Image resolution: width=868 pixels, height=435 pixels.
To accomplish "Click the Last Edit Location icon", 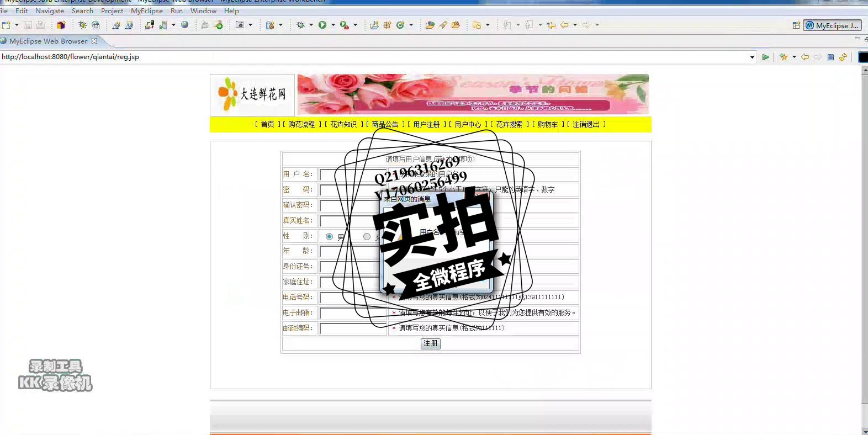I will pyautogui.click(x=551, y=25).
